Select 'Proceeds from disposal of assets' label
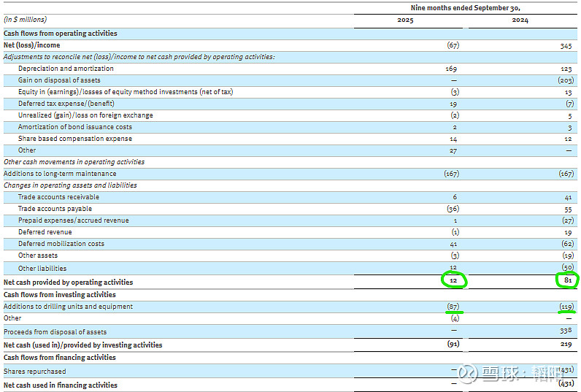This screenshot has height=392, width=581. click(55, 331)
